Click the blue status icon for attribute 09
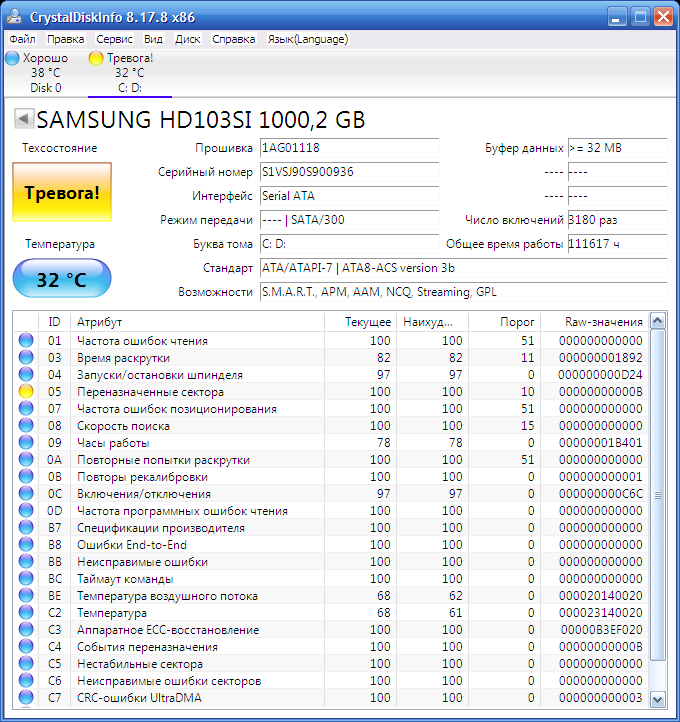Viewport: 680px width, 722px height. [26, 443]
